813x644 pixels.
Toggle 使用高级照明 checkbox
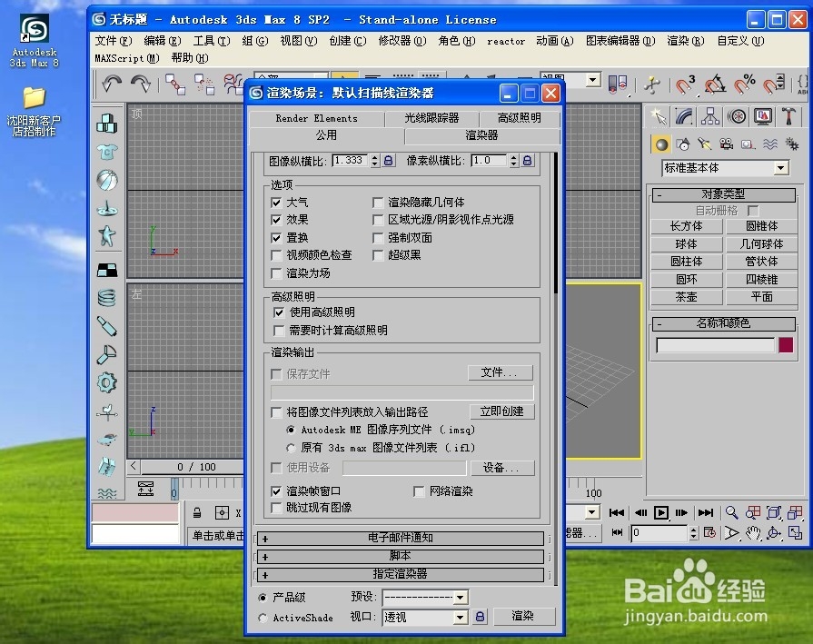[279, 312]
